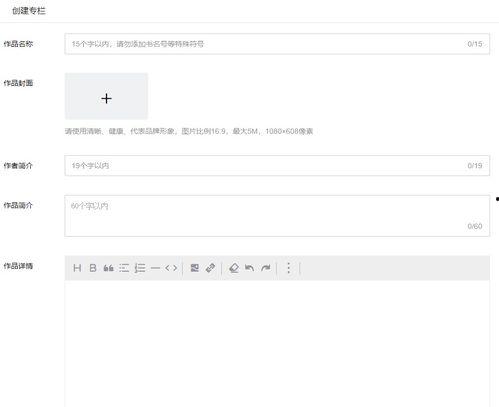Insert a block quote

point(109,268)
